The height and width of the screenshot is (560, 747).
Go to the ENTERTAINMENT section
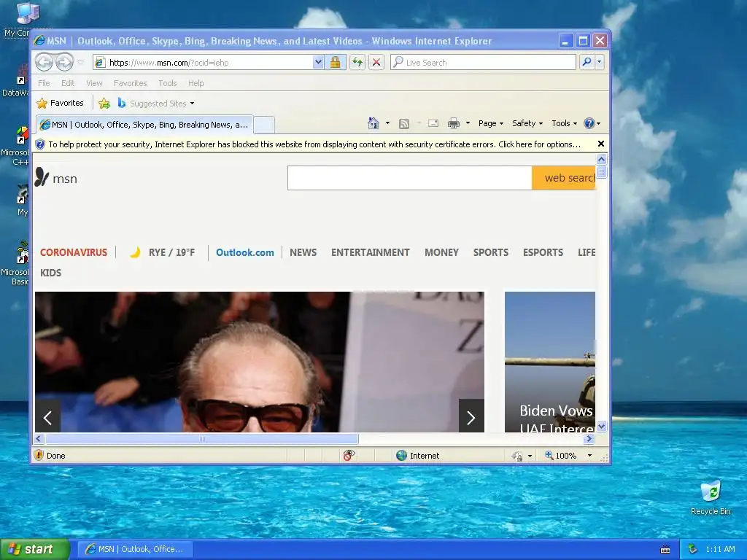[x=370, y=252]
